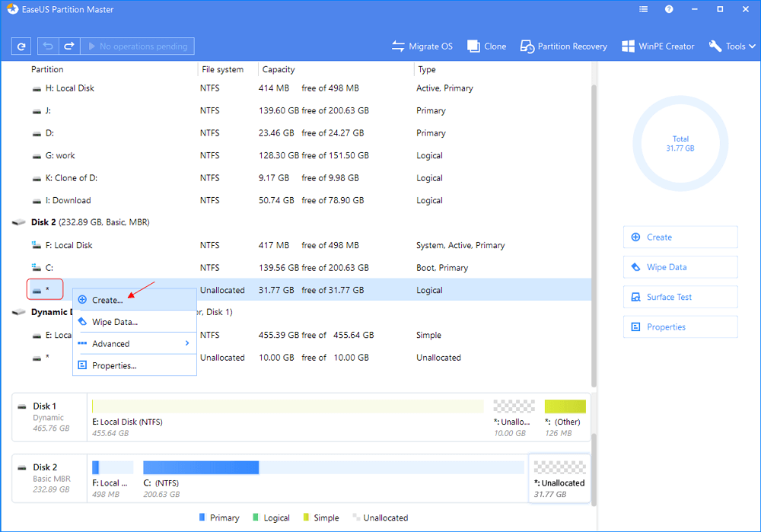Screen dimensions: 761x532
Task: Expand the Advanced submenu
Action: click(x=135, y=344)
